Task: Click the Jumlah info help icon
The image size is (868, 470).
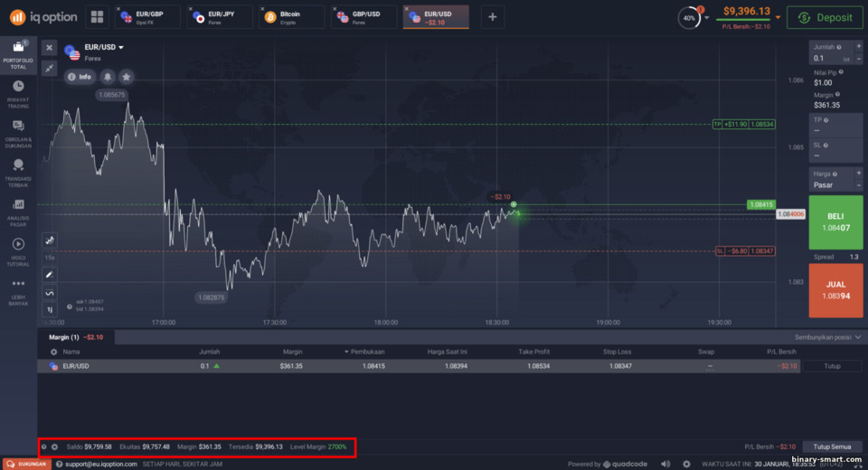Action: pyautogui.click(x=839, y=48)
